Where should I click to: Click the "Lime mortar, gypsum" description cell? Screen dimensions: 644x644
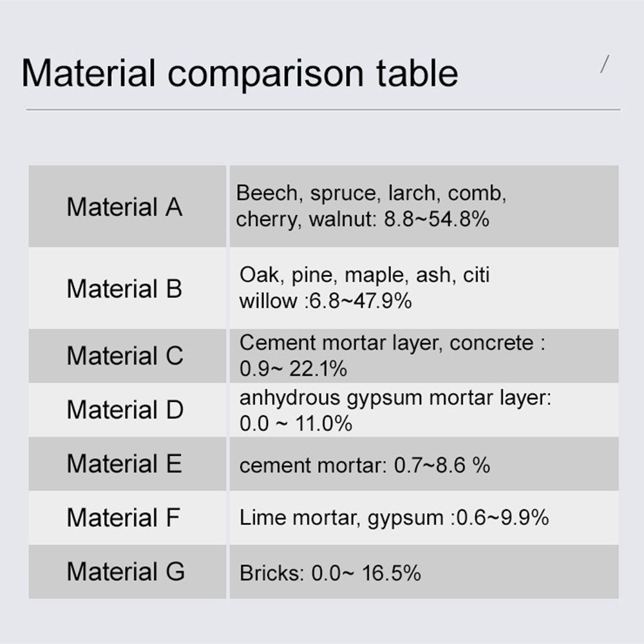pyautogui.click(x=394, y=518)
